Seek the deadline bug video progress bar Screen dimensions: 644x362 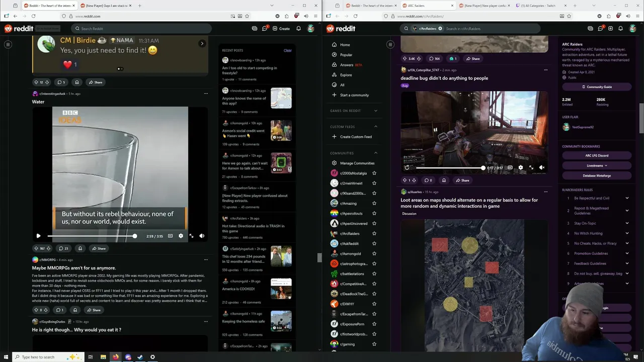coord(450,167)
